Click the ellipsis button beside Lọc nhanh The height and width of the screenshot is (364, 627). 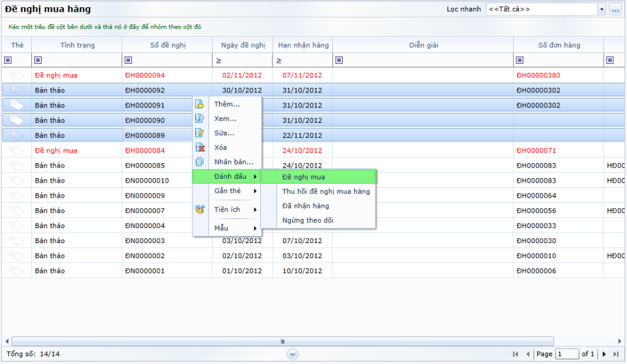click(615, 9)
